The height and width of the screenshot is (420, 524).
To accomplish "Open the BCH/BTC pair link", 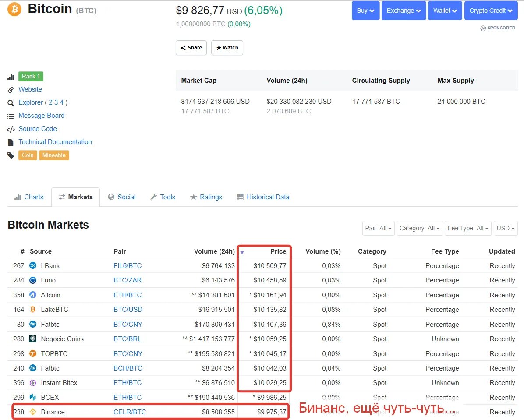I will (127, 368).
